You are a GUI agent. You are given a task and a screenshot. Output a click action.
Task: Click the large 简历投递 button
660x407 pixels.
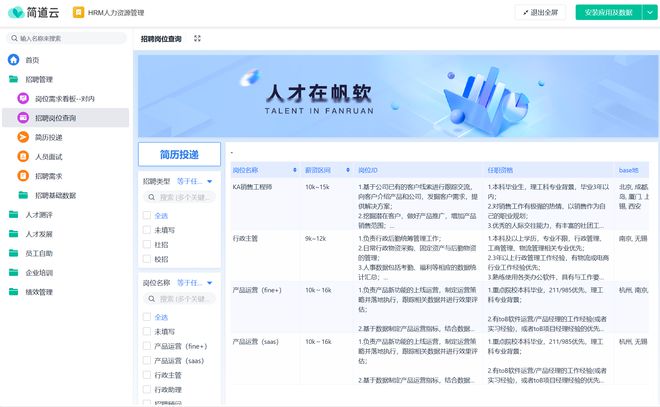click(x=179, y=154)
